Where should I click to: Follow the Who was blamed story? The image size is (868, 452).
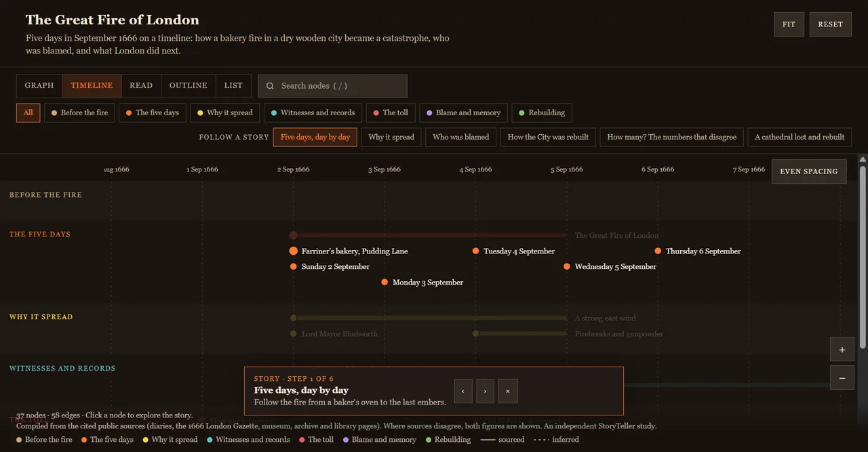coord(461,137)
